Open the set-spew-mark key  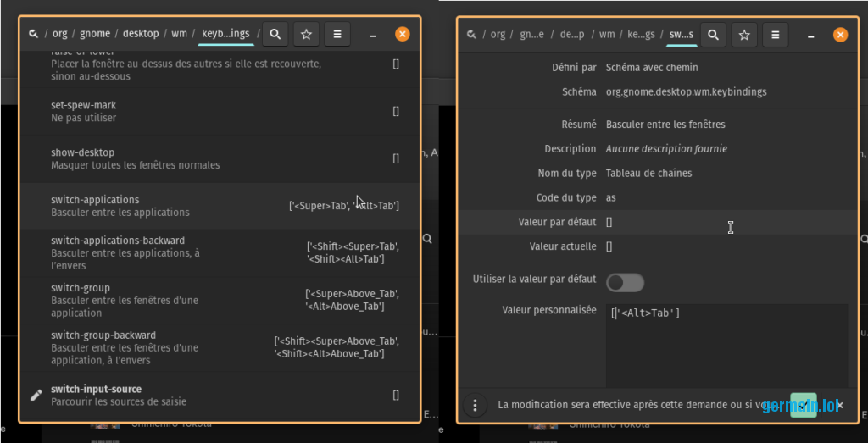(220, 111)
